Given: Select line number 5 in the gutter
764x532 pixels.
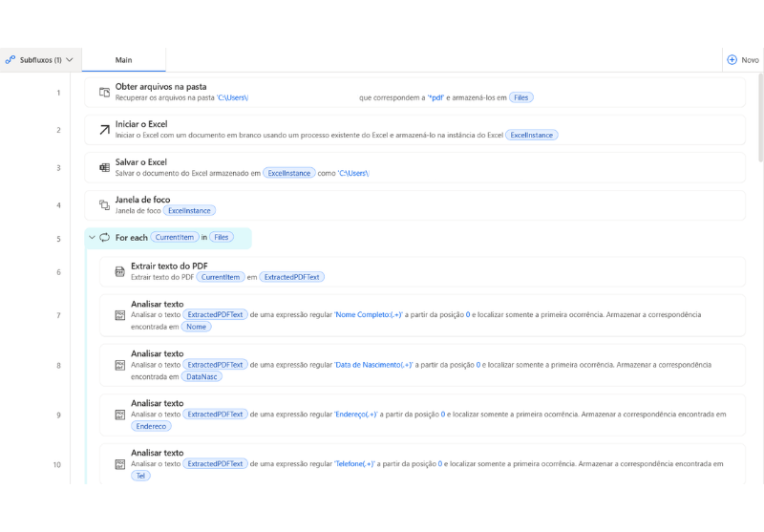Looking at the screenshot, I should [x=58, y=239].
